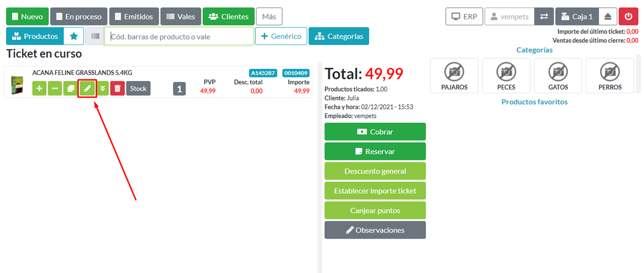
Task: Edit the ticket line with pencil icon
Action: click(87, 89)
